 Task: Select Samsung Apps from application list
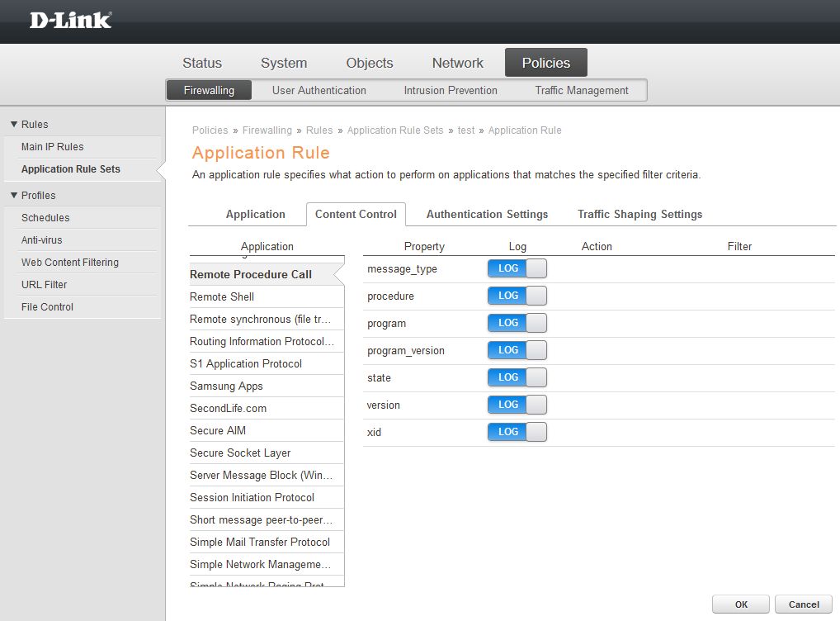(226, 386)
